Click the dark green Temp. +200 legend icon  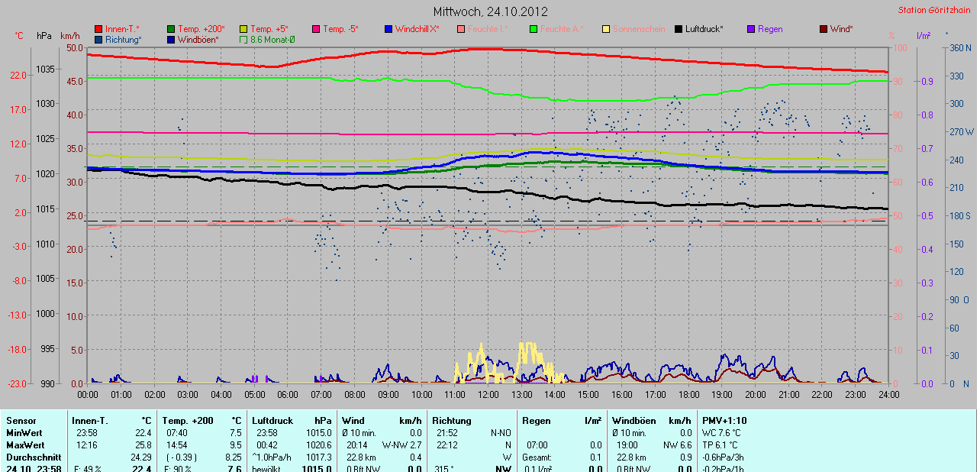[171, 29]
